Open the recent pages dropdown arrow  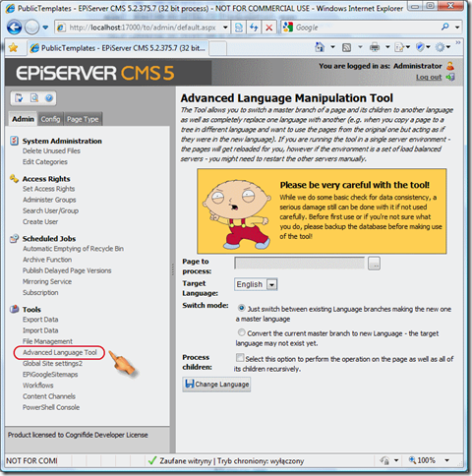click(45, 28)
